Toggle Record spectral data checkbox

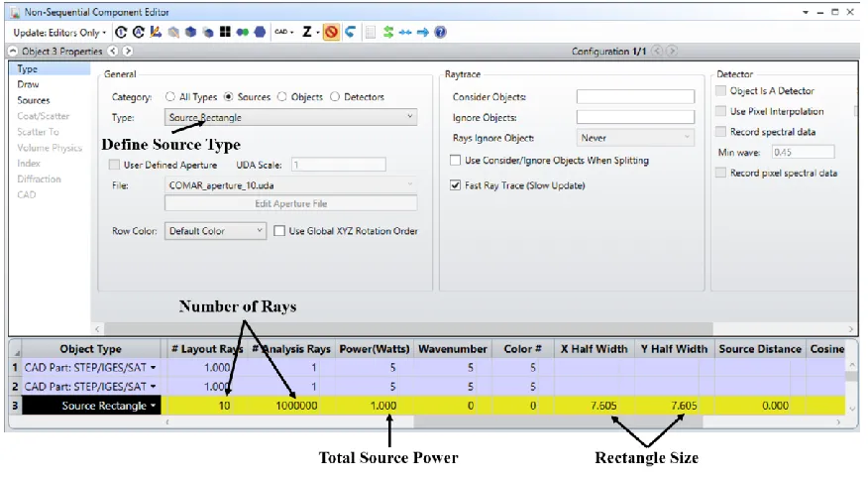(x=720, y=132)
